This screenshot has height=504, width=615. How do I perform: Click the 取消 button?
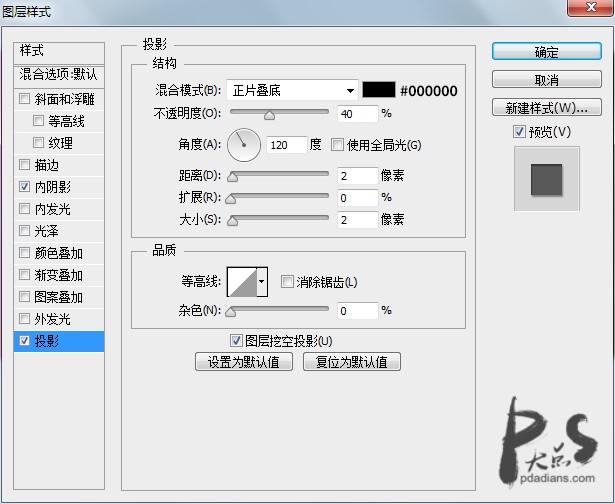(x=547, y=80)
